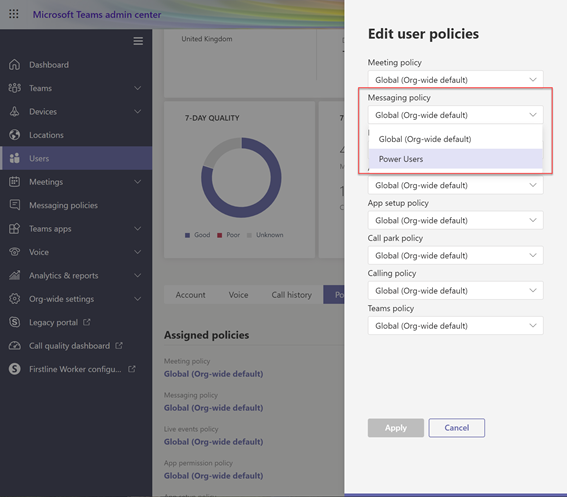Expand Analytics & reports section chevron
Screen dimensions: 567x497
pyautogui.click(x=137, y=275)
